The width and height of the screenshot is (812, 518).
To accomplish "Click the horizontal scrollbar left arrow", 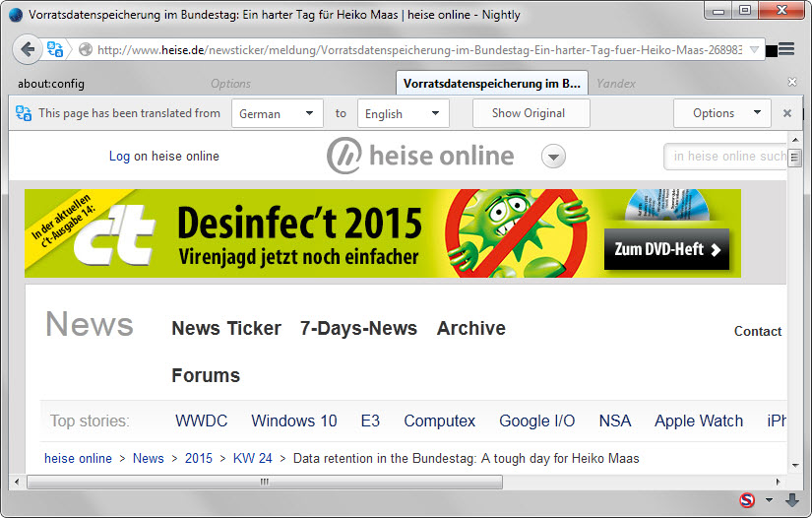I will click(x=17, y=482).
